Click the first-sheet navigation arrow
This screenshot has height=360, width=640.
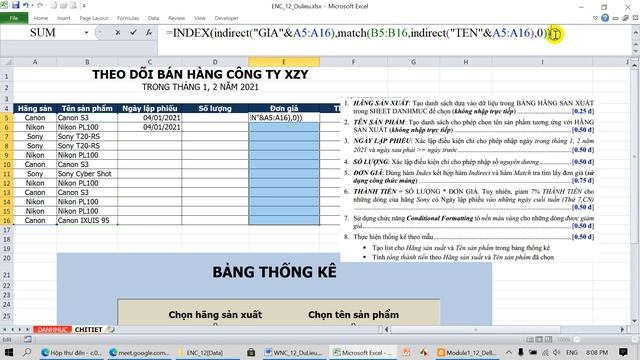(5, 329)
